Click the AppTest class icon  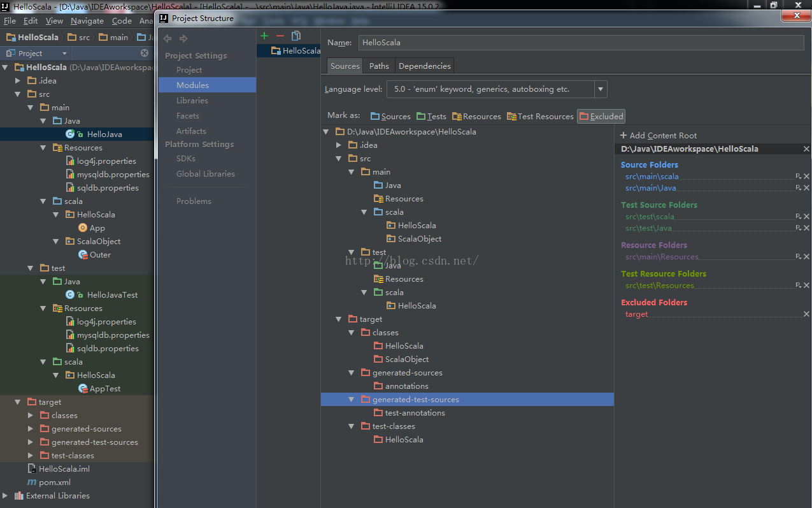pyautogui.click(x=83, y=388)
